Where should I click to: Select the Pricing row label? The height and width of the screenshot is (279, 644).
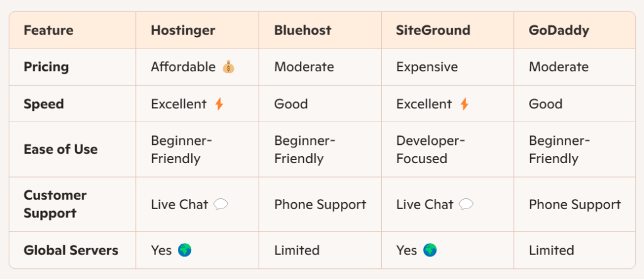(x=47, y=67)
